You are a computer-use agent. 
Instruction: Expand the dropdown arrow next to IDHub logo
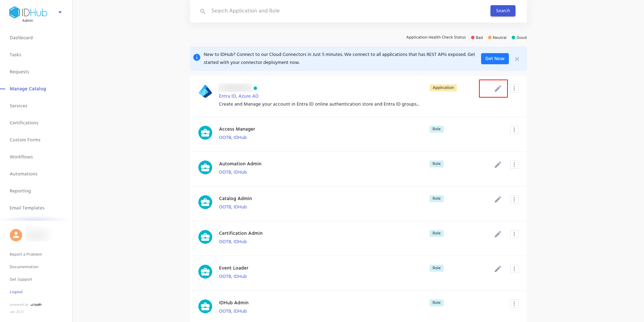pyautogui.click(x=60, y=13)
